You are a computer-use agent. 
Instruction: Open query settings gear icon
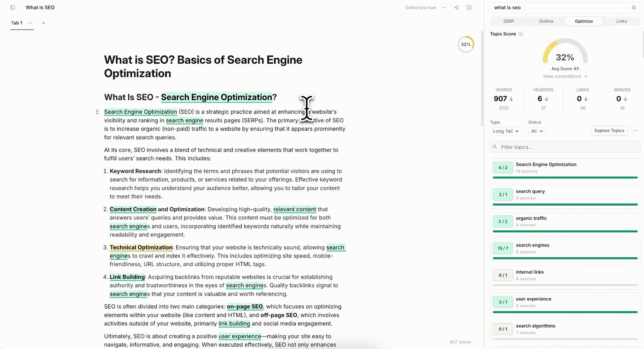[634, 8]
